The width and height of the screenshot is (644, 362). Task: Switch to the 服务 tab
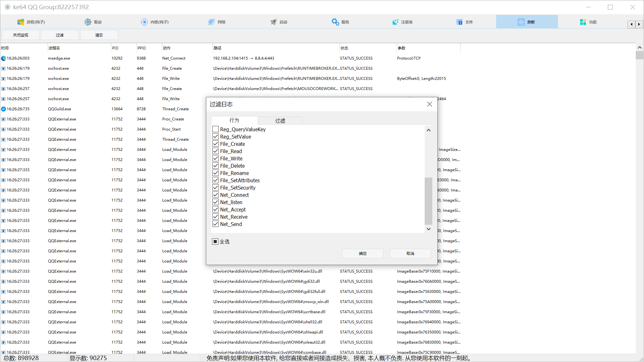(x=341, y=22)
